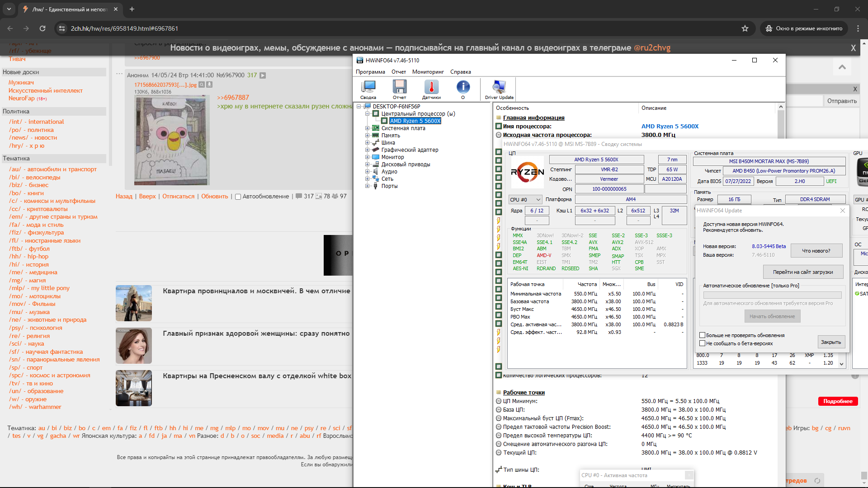Viewport: 868px width, 488px height.
Task: Expand the Шина tree node
Action: 368,143
